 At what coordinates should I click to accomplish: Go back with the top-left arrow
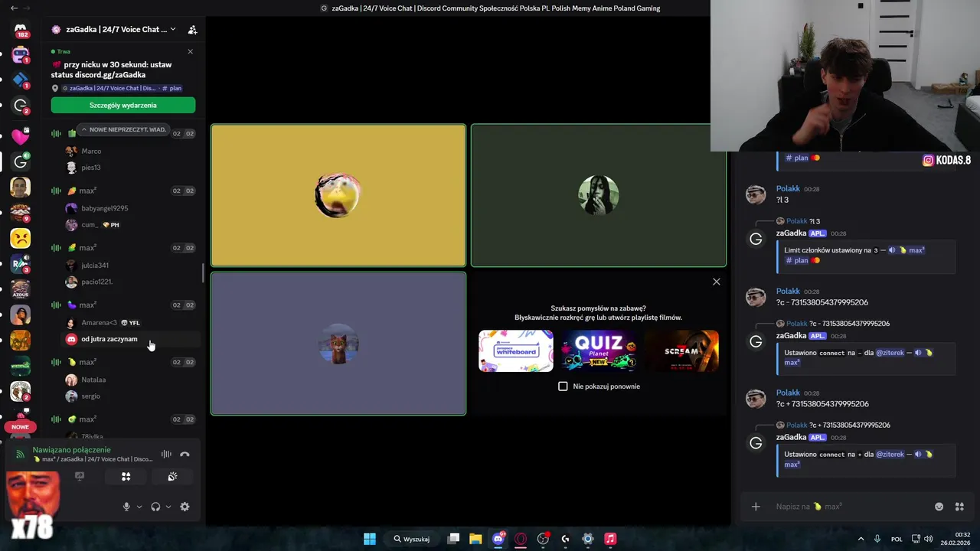click(14, 8)
